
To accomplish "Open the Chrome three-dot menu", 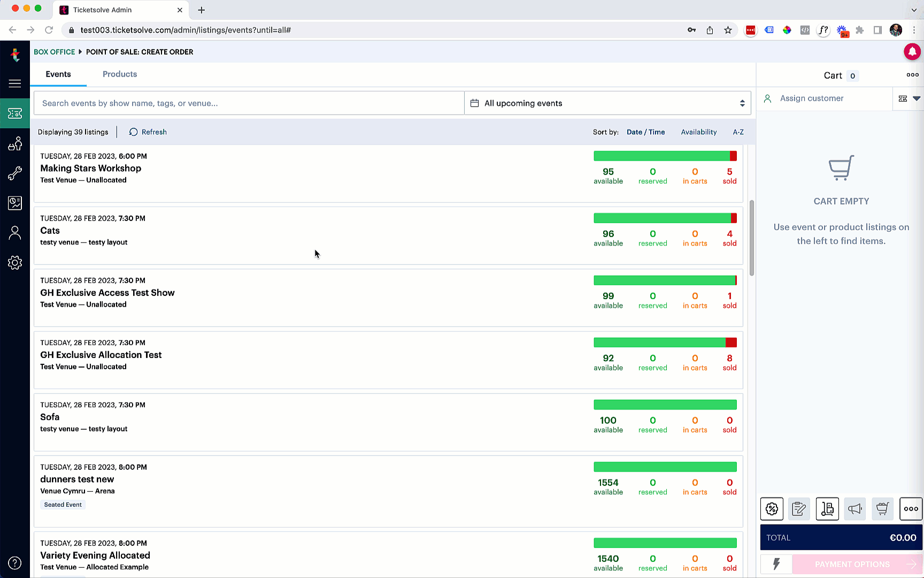I will coord(914,30).
